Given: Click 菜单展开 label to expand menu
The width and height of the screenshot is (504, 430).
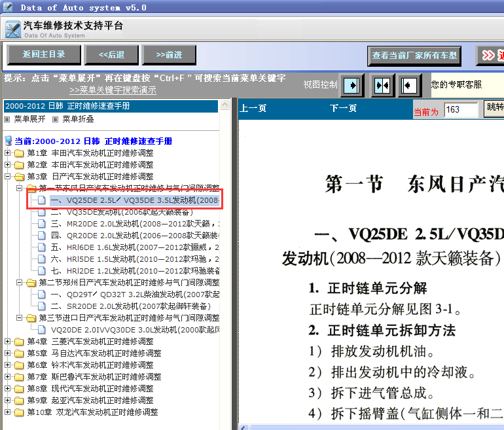Looking at the screenshot, I should coord(29,119).
